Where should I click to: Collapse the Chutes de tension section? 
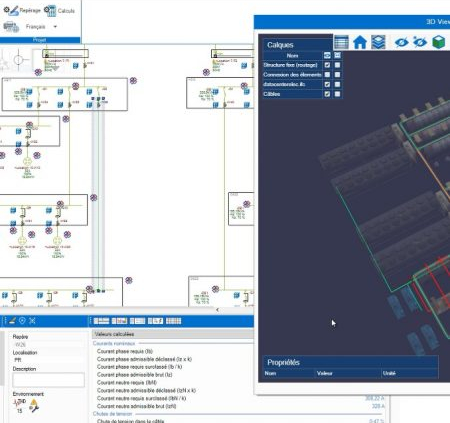tap(112, 414)
